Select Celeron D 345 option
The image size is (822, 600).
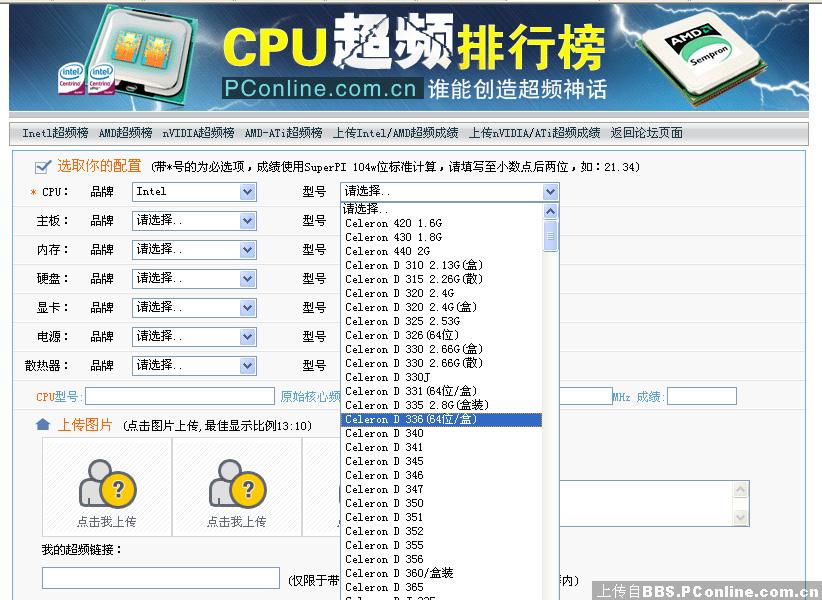tap(441, 462)
